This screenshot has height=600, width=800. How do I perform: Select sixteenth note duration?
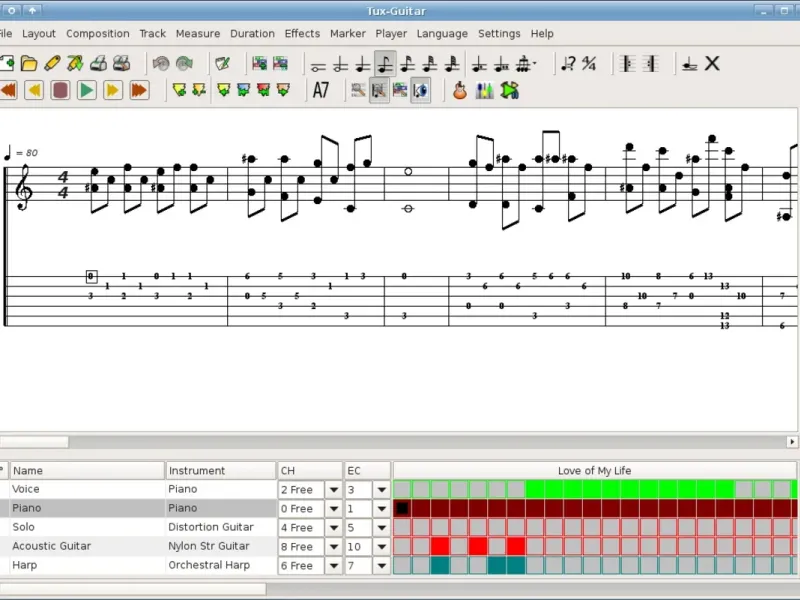[x=408, y=65]
